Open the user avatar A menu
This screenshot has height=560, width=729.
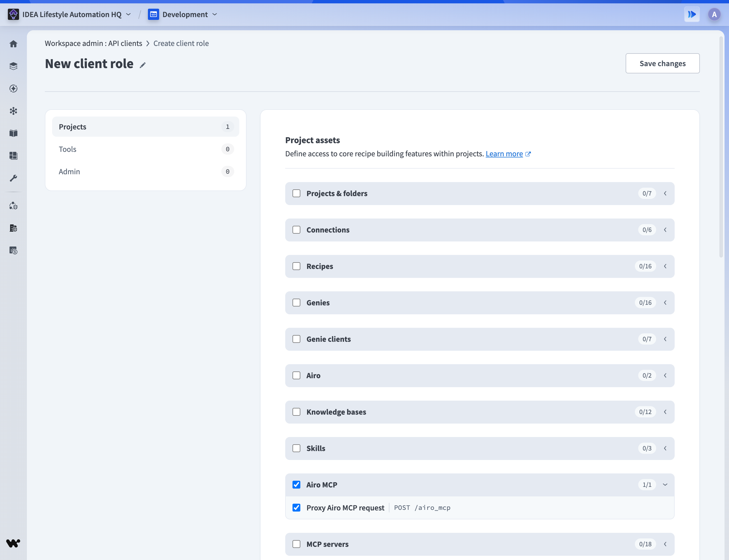click(714, 14)
